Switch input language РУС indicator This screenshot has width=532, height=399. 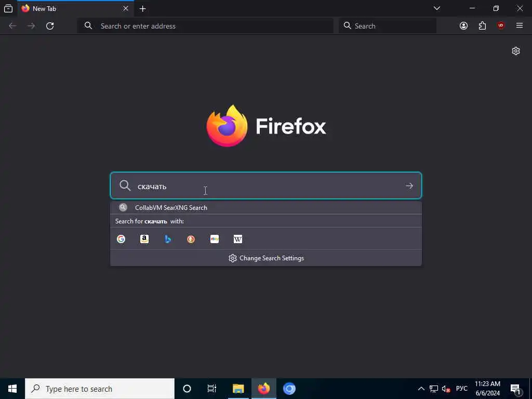pos(461,389)
